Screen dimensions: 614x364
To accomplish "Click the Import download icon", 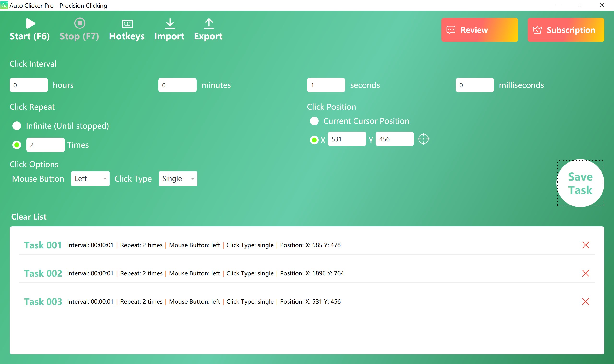I will tap(170, 23).
